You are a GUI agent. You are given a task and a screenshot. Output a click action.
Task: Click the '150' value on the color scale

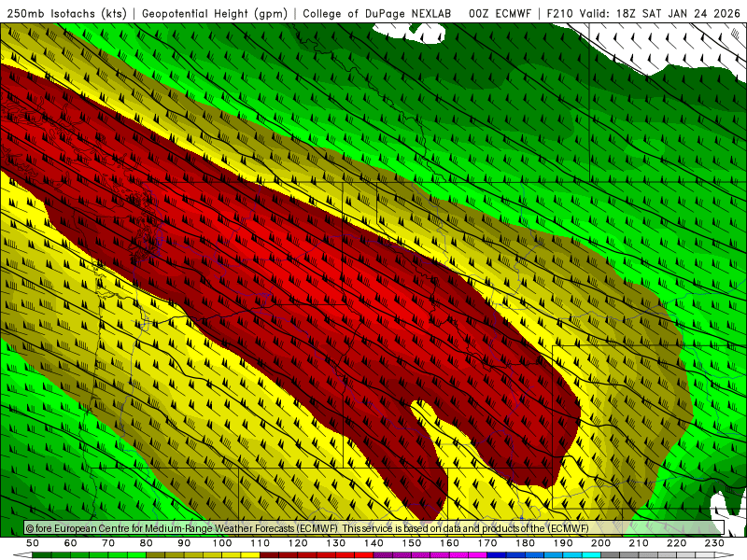(412, 543)
